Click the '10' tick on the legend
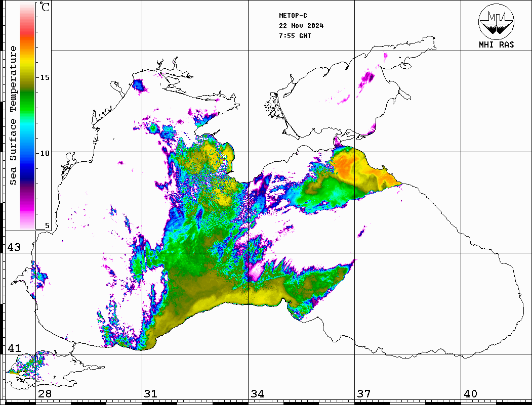 45,153
